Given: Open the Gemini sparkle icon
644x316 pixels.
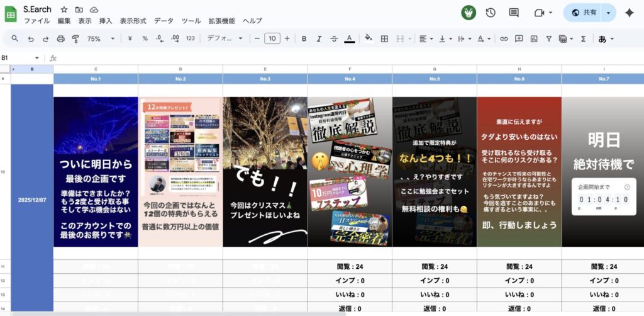Looking at the screenshot, I should tap(629, 13).
